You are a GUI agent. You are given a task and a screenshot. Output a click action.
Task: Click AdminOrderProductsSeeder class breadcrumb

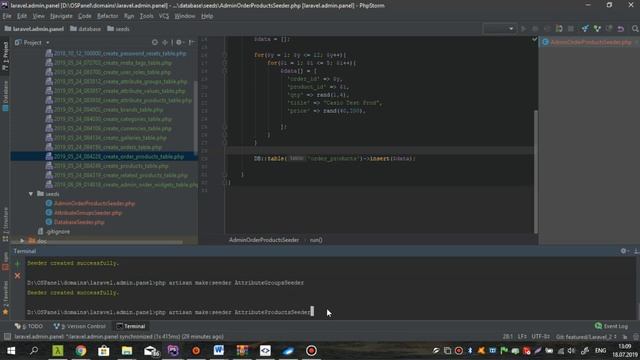coord(264,240)
